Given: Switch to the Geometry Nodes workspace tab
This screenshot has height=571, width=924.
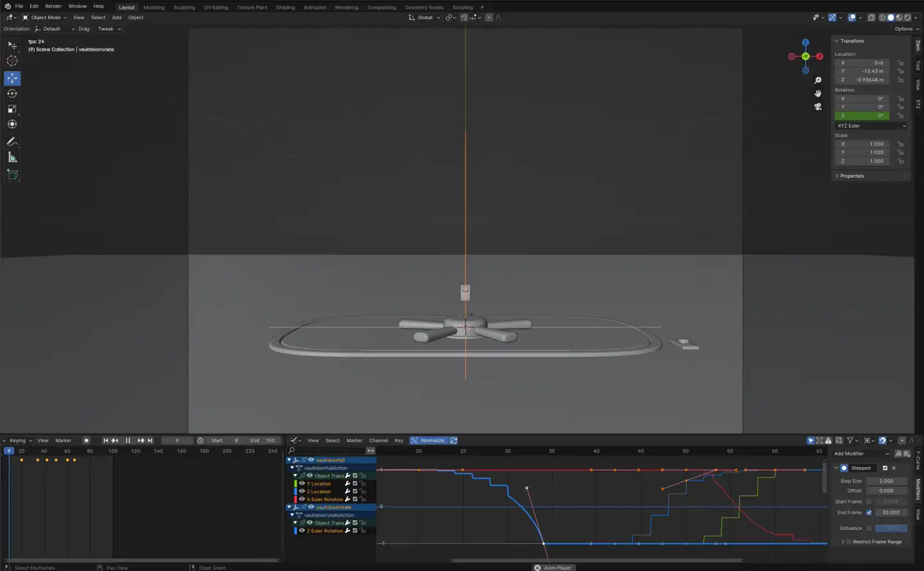Looking at the screenshot, I should [x=424, y=8].
